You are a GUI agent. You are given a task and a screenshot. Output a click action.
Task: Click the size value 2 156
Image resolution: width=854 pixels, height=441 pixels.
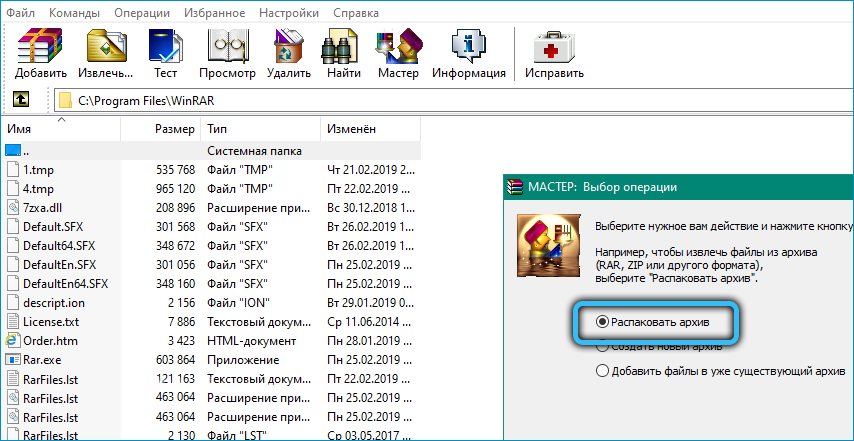pos(180,303)
